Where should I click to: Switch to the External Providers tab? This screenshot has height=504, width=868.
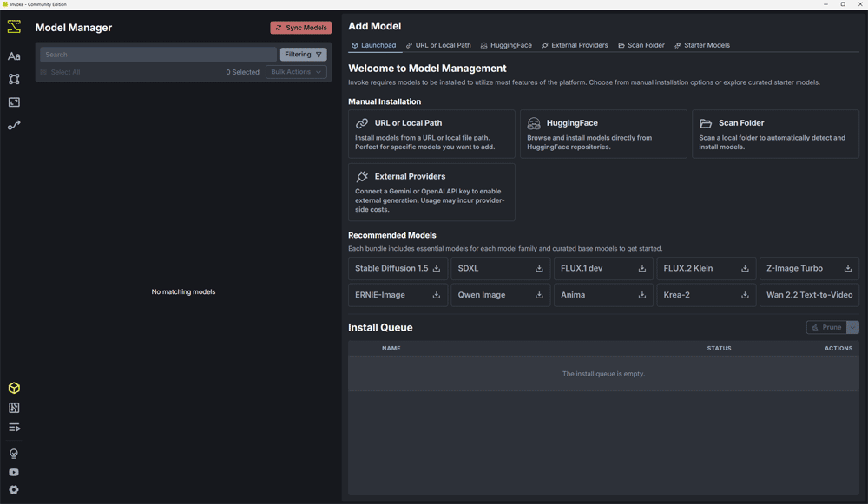click(575, 45)
